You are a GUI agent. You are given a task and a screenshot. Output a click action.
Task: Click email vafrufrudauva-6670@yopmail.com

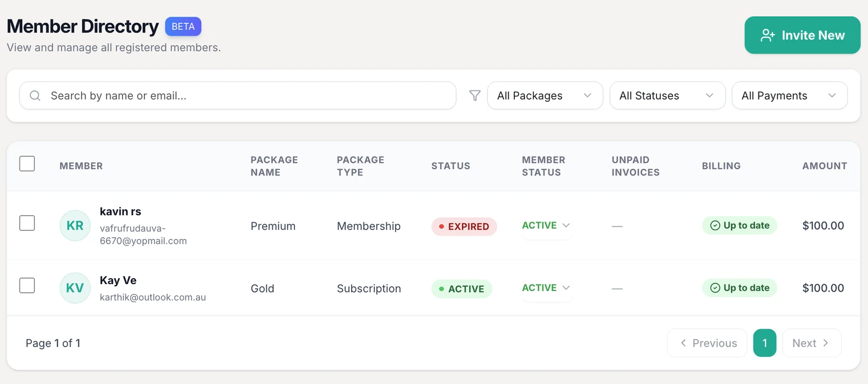(143, 235)
